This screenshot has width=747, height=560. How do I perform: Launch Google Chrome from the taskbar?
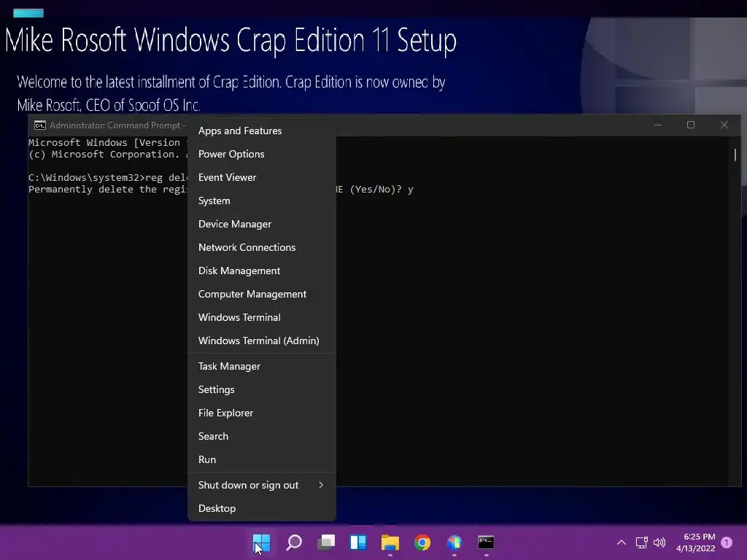422,542
